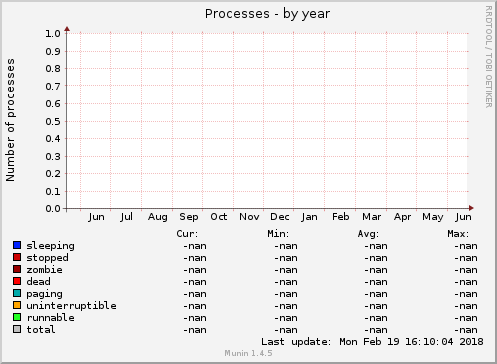Click the paging row Max '-nan' value
Image resolution: width=497 pixels, height=364 pixels.
coord(466,294)
